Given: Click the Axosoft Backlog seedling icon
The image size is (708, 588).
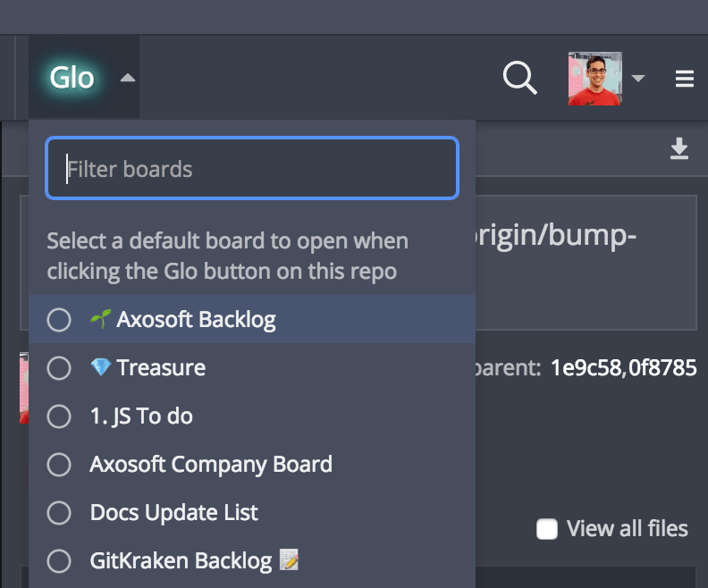Looking at the screenshot, I should coord(99,319).
